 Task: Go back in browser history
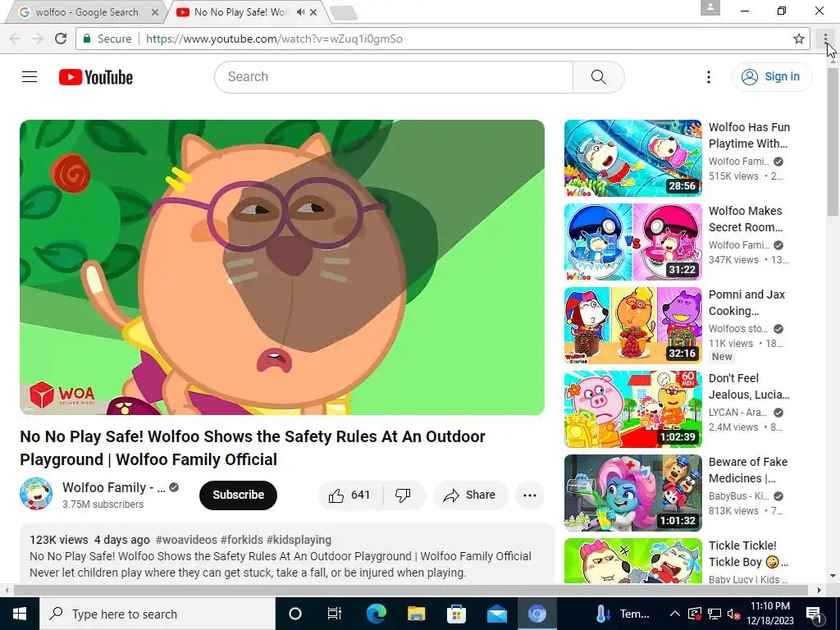[x=15, y=39]
